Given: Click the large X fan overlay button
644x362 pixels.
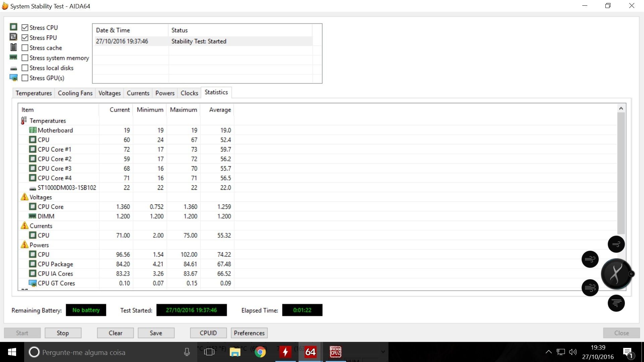Looking at the screenshot, I should pyautogui.click(x=616, y=274).
